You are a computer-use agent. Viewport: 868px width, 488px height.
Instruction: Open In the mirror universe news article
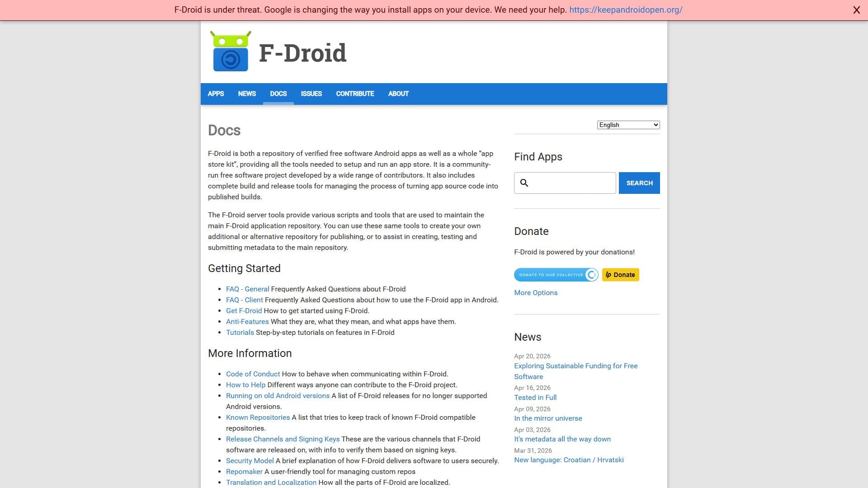click(x=548, y=418)
